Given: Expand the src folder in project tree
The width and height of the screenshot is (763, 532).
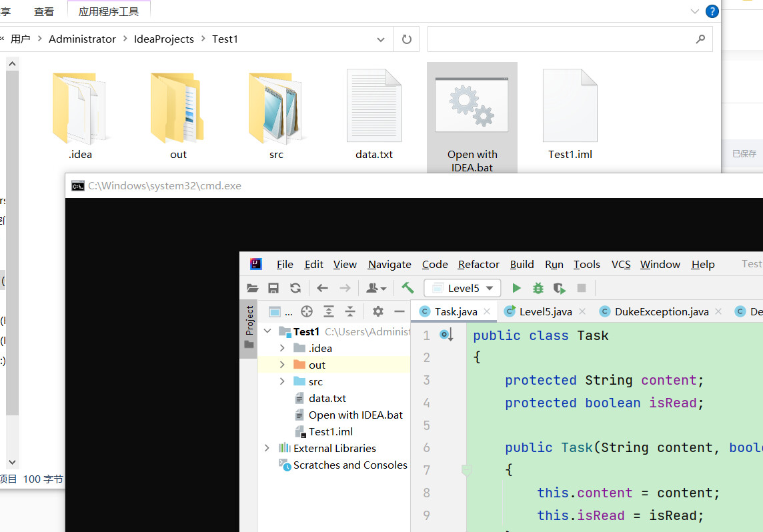Looking at the screenshot, I should (x=282, y=381).
